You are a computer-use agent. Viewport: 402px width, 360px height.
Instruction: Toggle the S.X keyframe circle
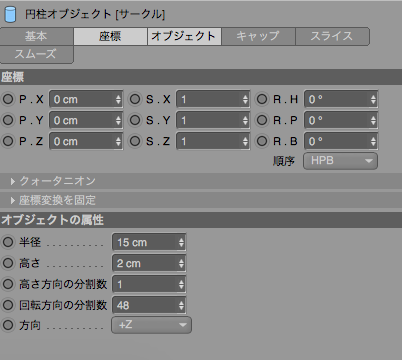(x=135, y=99)
